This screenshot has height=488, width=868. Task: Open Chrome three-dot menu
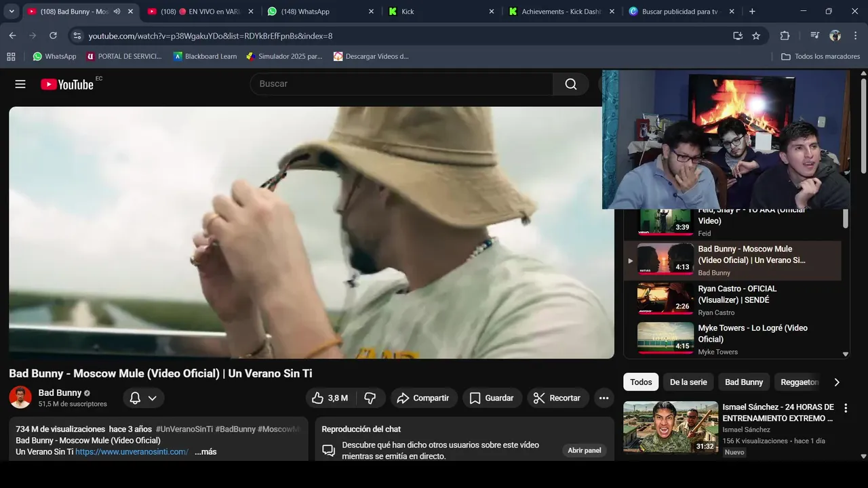[x=854, y=35]
